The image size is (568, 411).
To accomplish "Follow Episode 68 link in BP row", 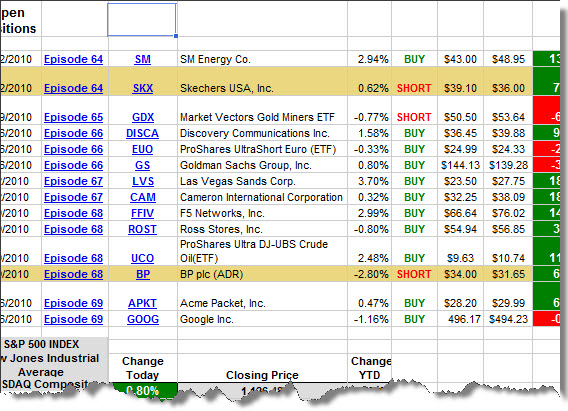I will click(x=74, y=274).
